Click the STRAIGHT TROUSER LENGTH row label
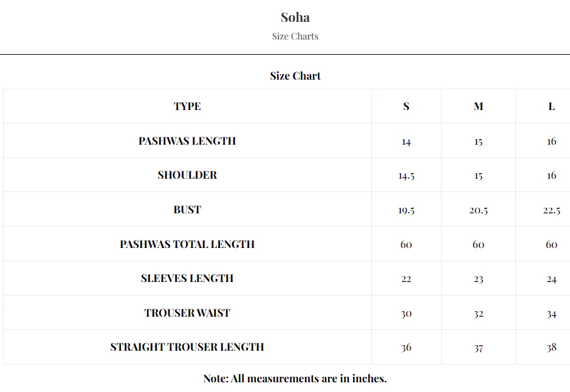 [x=187, y=347]
